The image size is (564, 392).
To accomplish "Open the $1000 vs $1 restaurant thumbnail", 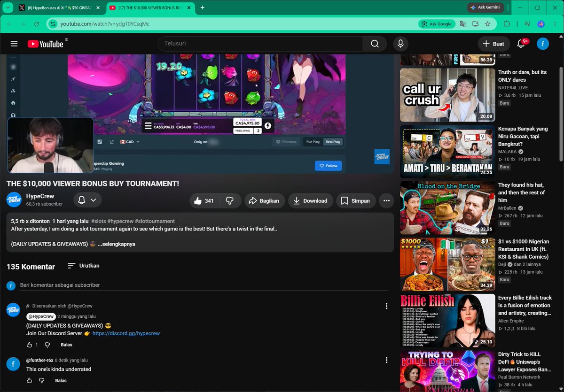I will 447,264.
